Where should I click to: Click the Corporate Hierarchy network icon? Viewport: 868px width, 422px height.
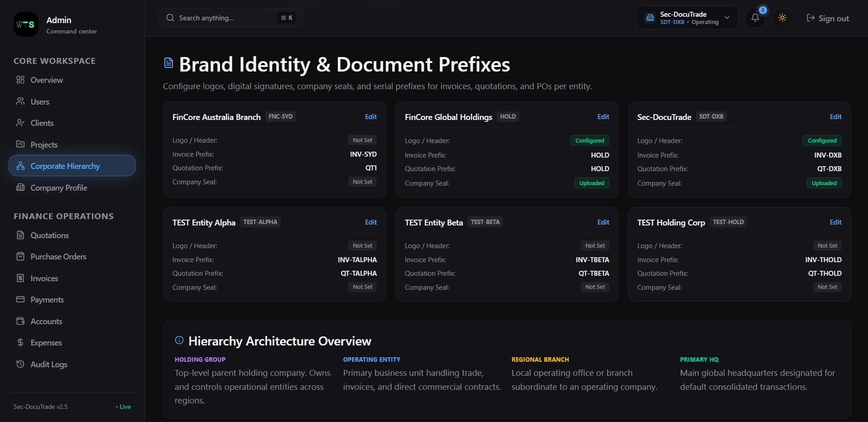(20, 166)
